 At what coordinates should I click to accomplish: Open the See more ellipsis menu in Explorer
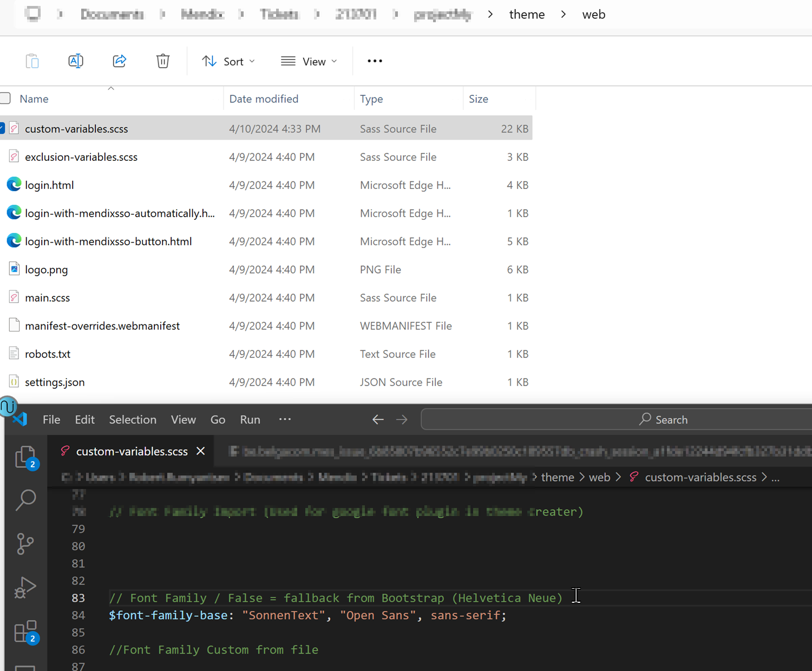(375, 61)
